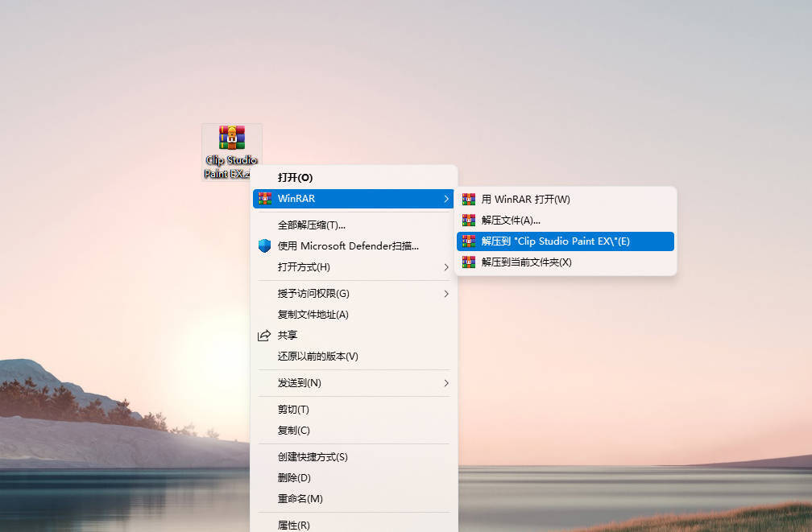The width and height of the screenshot is (812, 532).
Task: Expand the WinRAR submenu arrow
Action: click(446, 198)
